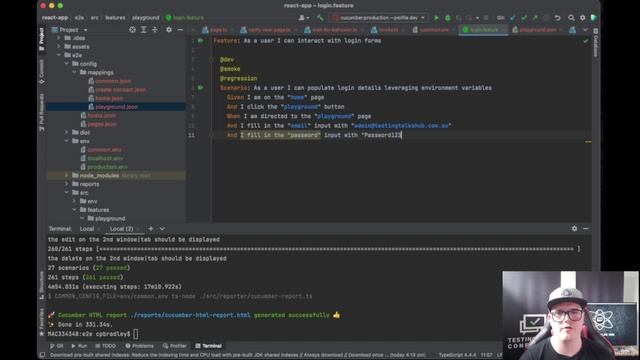Run the Scenario from gutter icon on line 6
Image resolution: width=640 pixels, height=360 pixels.
coord(200,88)
